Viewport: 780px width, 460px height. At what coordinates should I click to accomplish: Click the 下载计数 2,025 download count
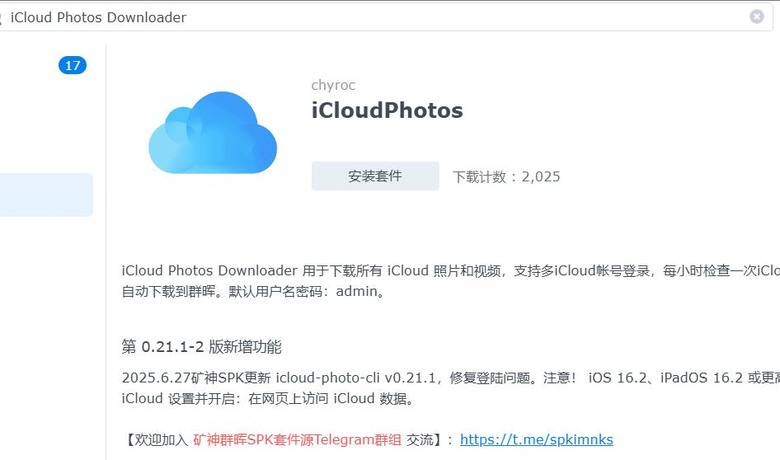coord(506,177)
